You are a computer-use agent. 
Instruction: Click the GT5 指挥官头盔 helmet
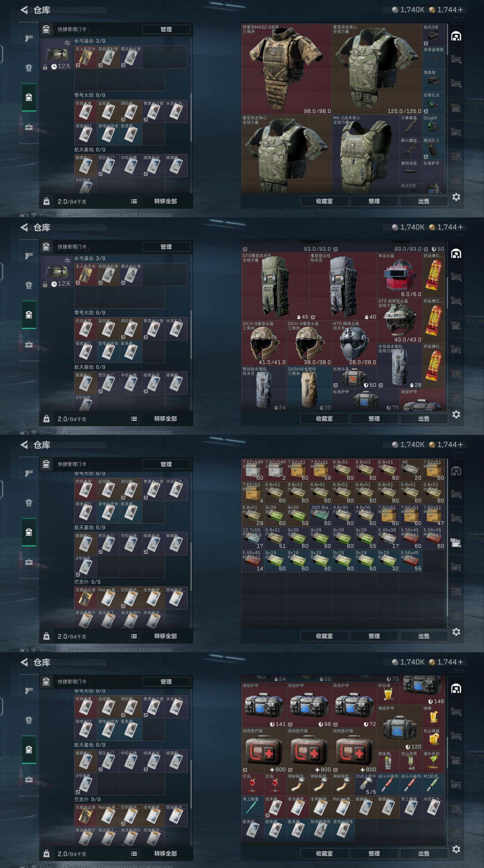(x=400, y=321)
